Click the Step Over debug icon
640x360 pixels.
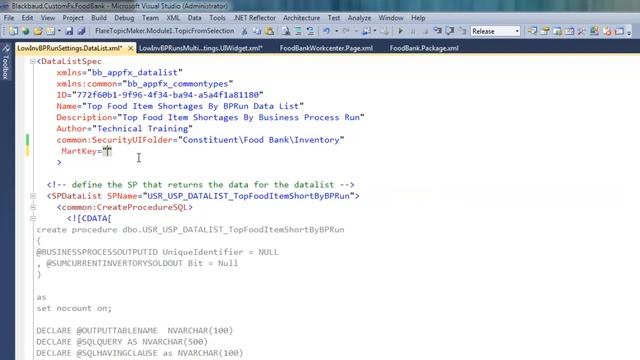pyautogui.click(x=450, y=31)
